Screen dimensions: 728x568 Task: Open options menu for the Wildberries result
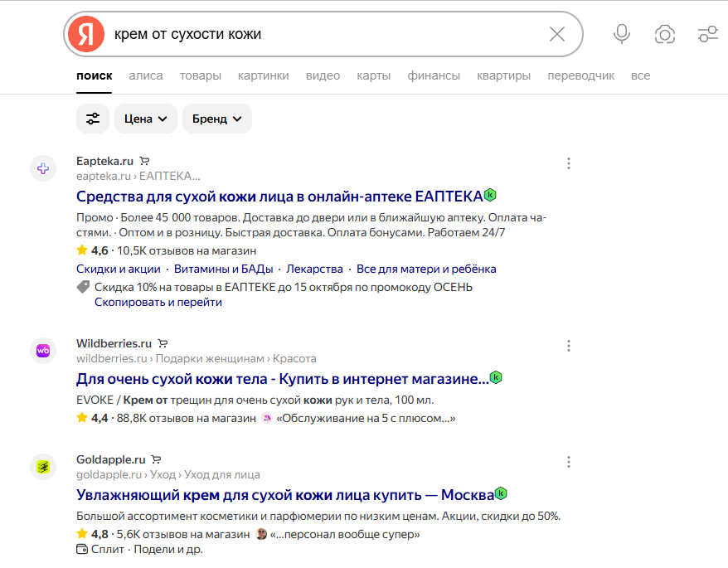click(x=569, y=346)
